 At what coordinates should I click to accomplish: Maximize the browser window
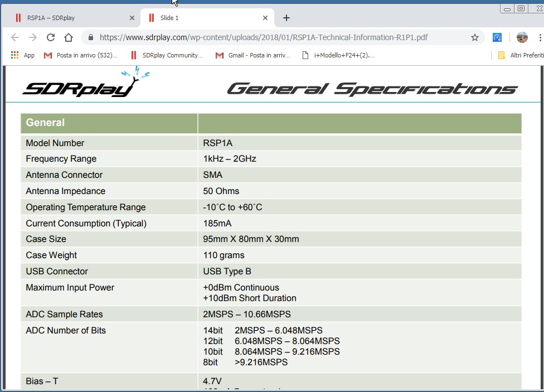pos(521,9)
